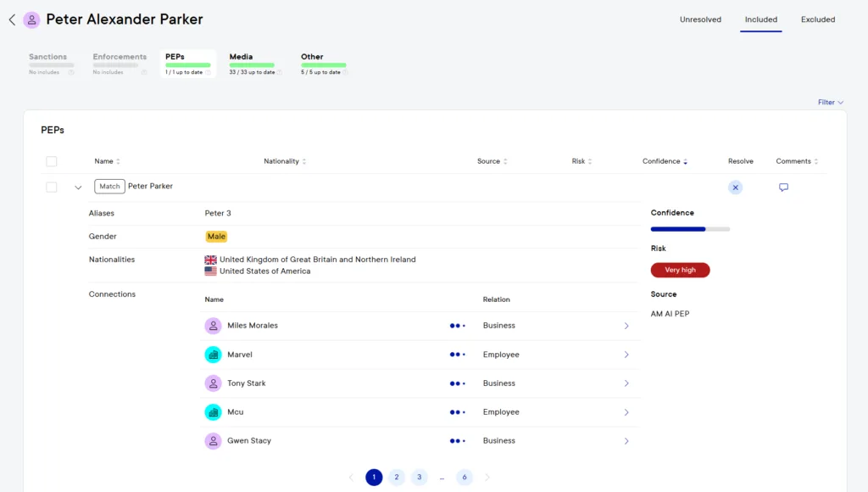
Task: Click the back arrow beside Peter Alexander Parker
Action: click(12, 20)
